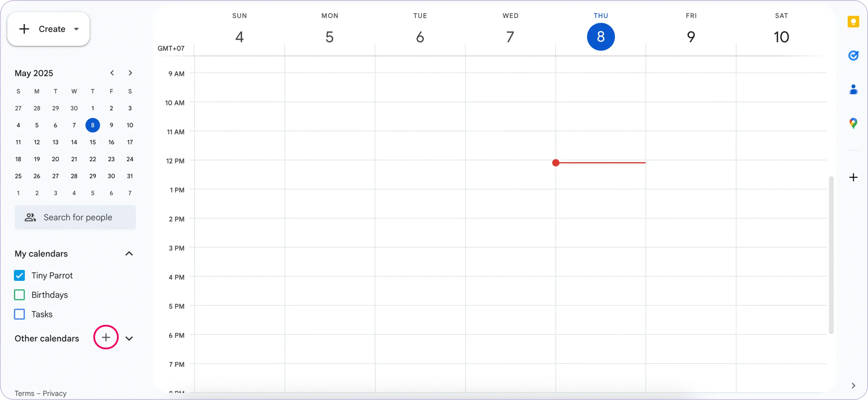
Task: Open Contacts side panel icon
Action: pos(853,90)
